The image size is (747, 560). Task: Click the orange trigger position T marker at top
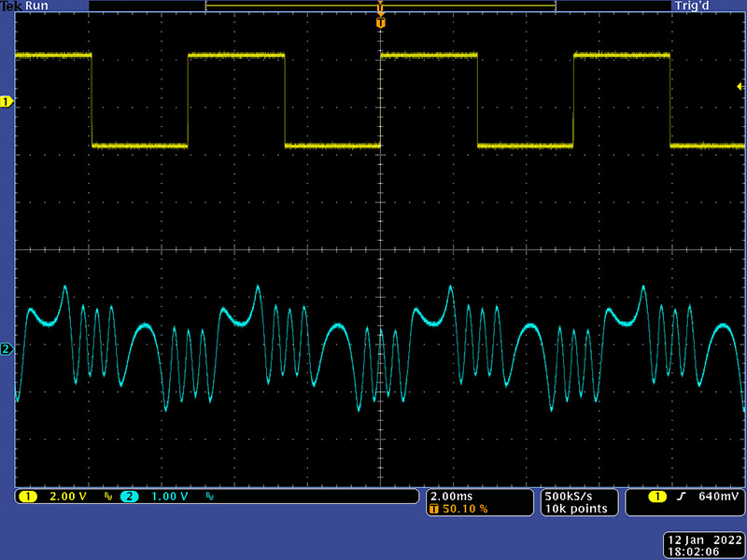[x=380, y=22]
